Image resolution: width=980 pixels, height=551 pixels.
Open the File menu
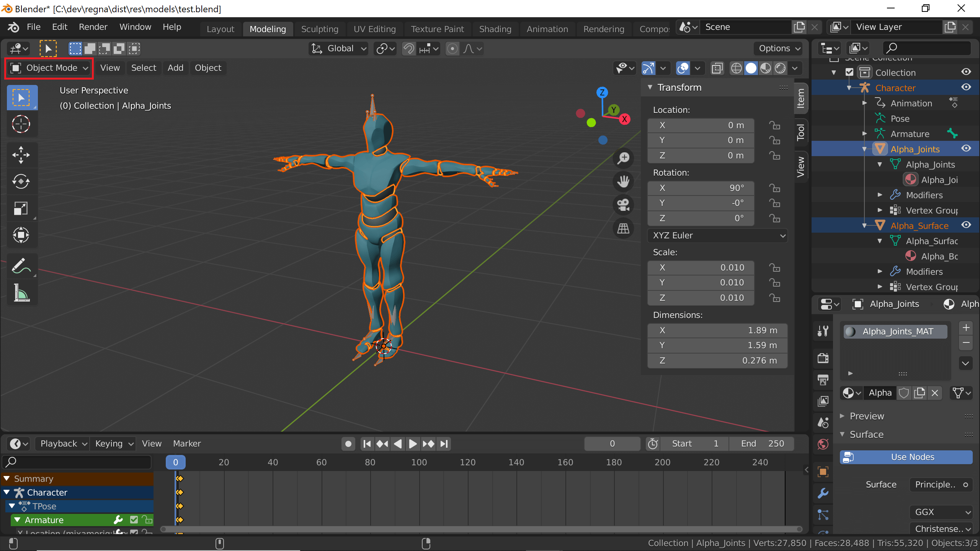34,27
